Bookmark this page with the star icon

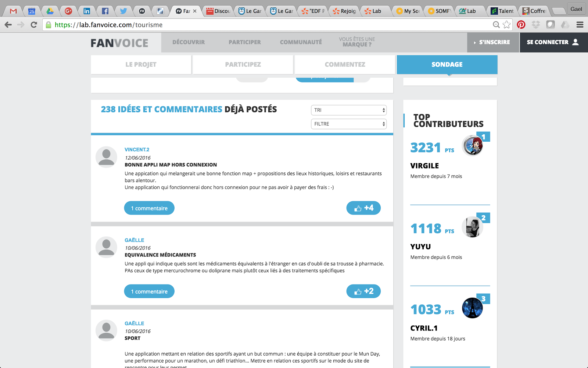click(x=507, y=25)
